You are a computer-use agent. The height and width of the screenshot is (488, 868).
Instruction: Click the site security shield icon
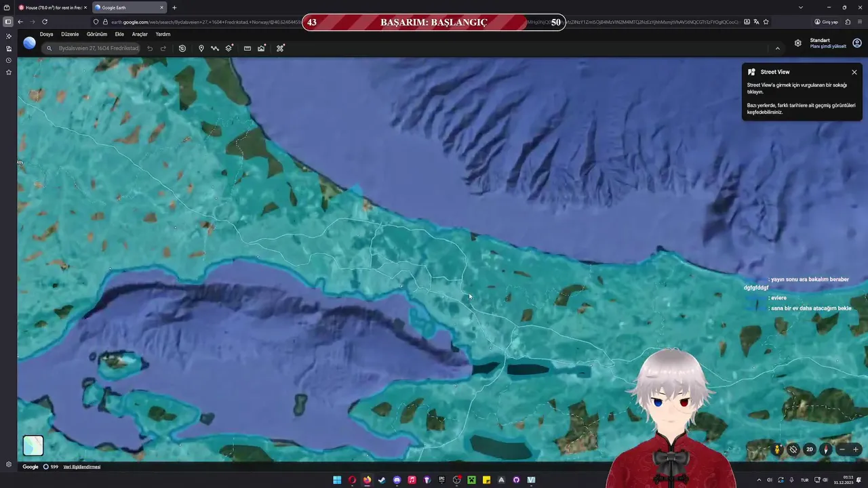click(96, 22)
